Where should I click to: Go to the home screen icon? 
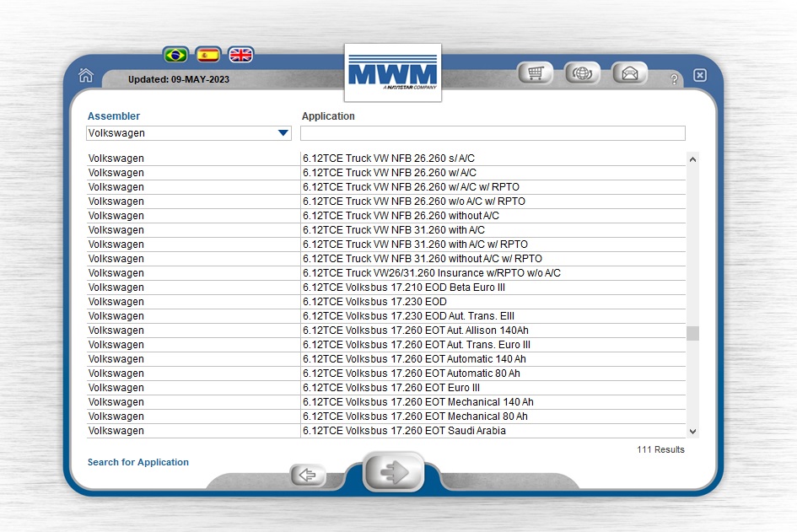[86, 75]
